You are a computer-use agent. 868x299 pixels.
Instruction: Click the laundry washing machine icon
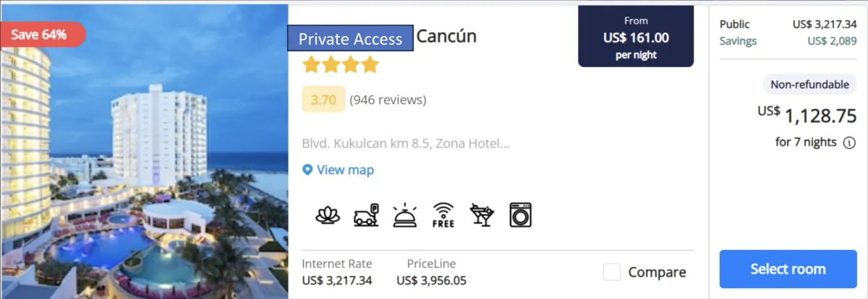(x=520, y=214)
